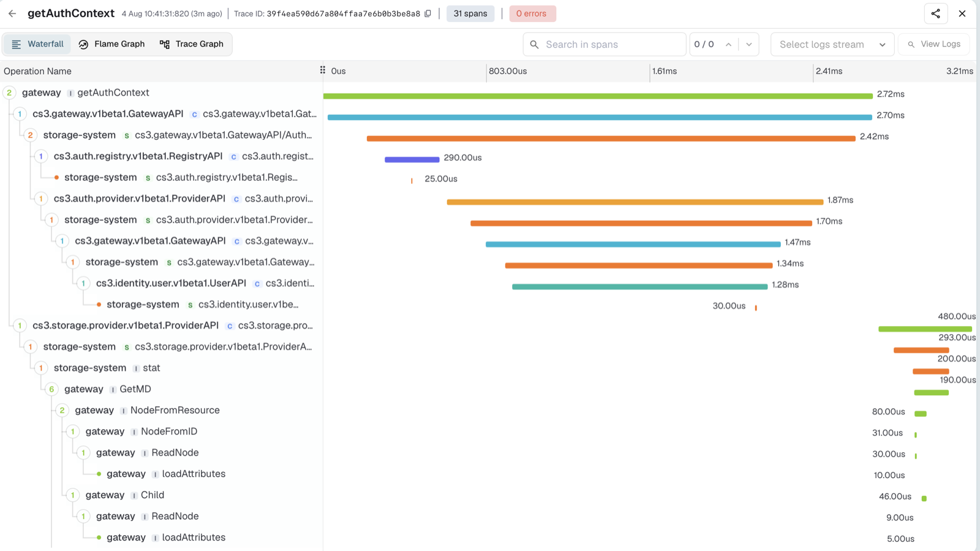
Task: Collapse storage-system GatewayAPI/Auth span
Action: coord(30,135)
